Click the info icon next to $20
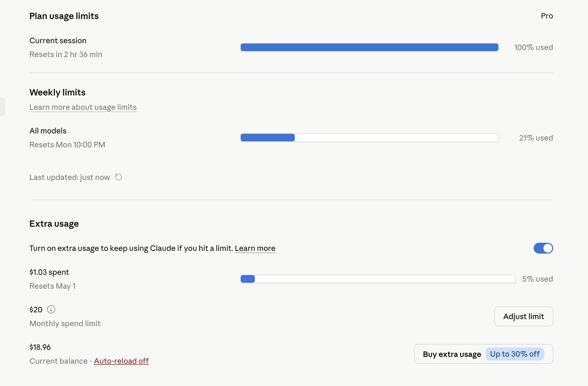 pos(51,309)
